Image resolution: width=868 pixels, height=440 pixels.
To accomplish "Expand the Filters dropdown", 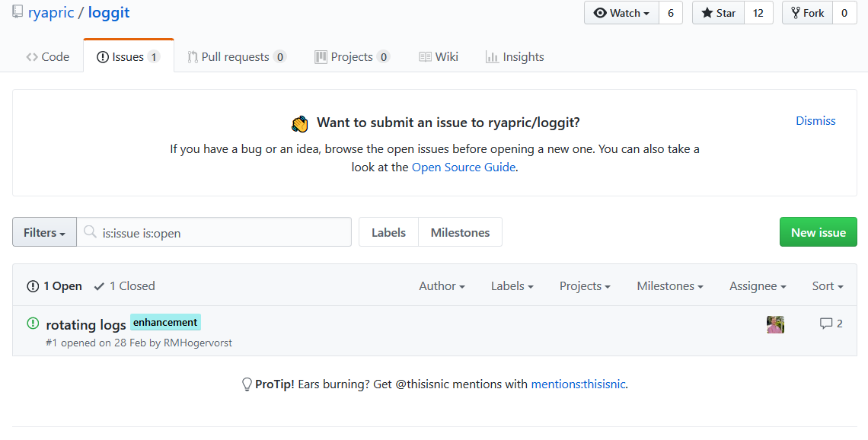I will coord(44,232).
